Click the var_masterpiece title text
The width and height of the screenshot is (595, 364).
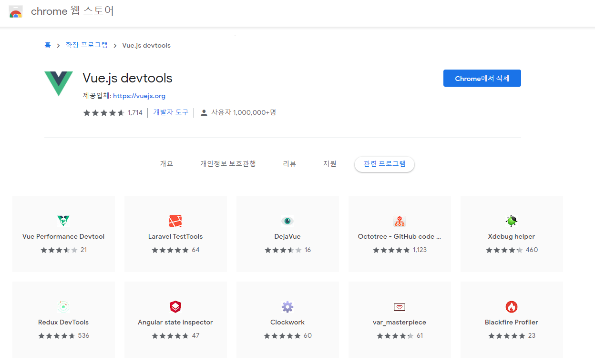click(400, 323)
